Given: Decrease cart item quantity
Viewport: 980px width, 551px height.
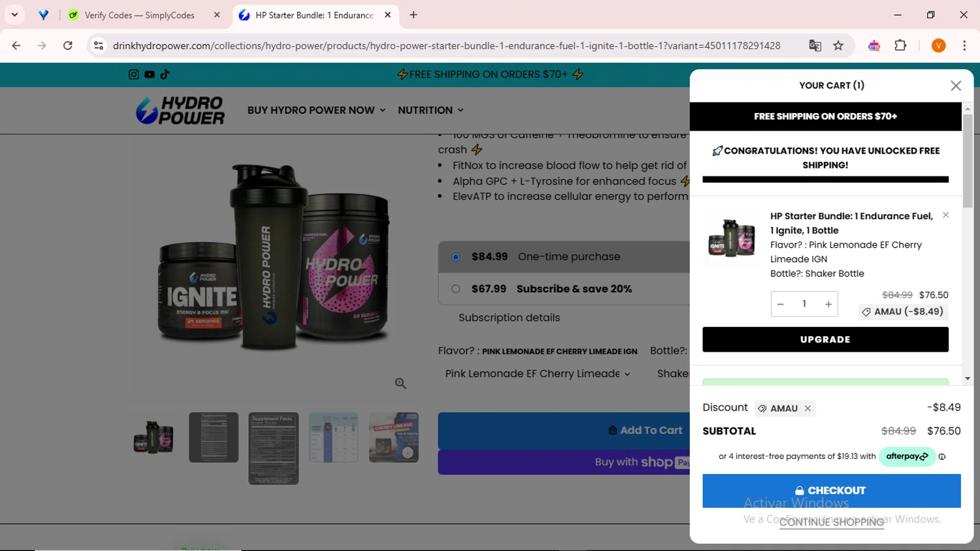Looking at the screenshot, I should (x=780, y=304).
